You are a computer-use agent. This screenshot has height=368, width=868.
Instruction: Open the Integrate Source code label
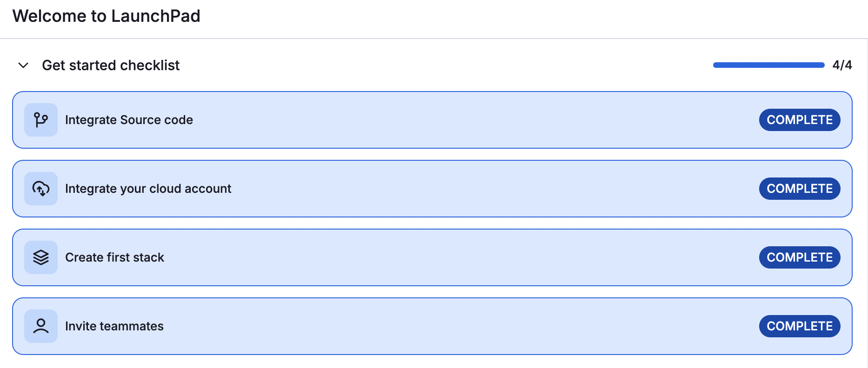129,120
